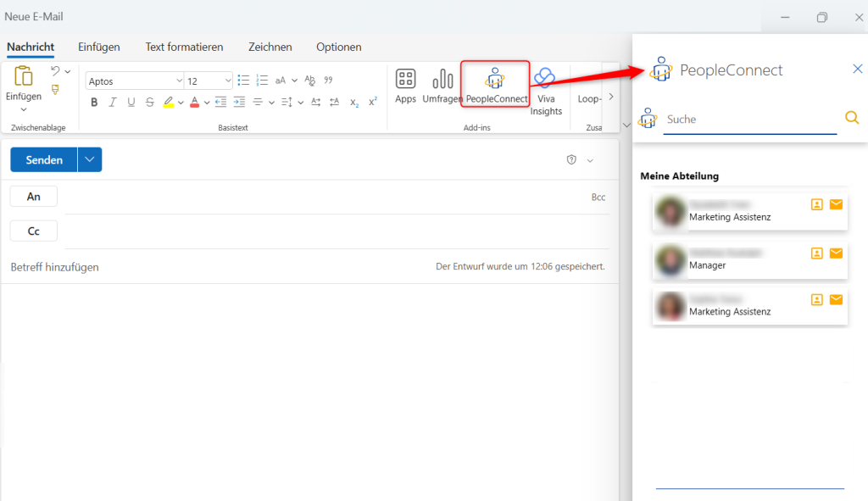Image resolution: width=868 pixels, height=501 pixels.
Task: Apply superscript formatting
Action: tap(371, 102)
